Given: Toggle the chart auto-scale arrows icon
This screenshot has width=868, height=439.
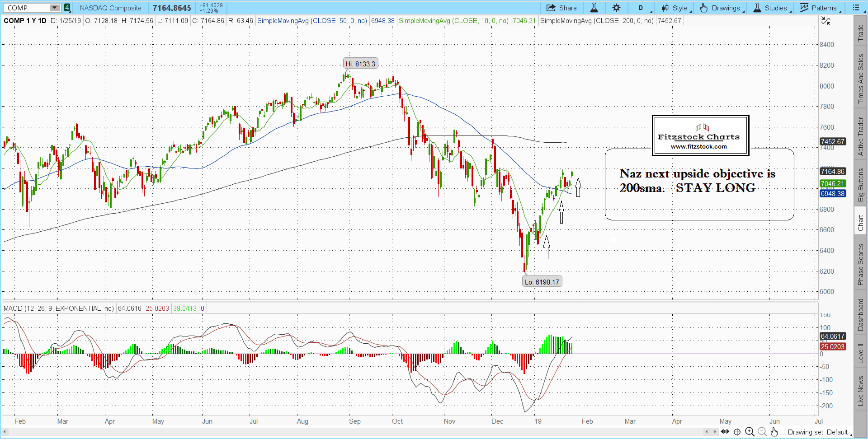Looking at the screenshot, I should click(x=826, y=21).
